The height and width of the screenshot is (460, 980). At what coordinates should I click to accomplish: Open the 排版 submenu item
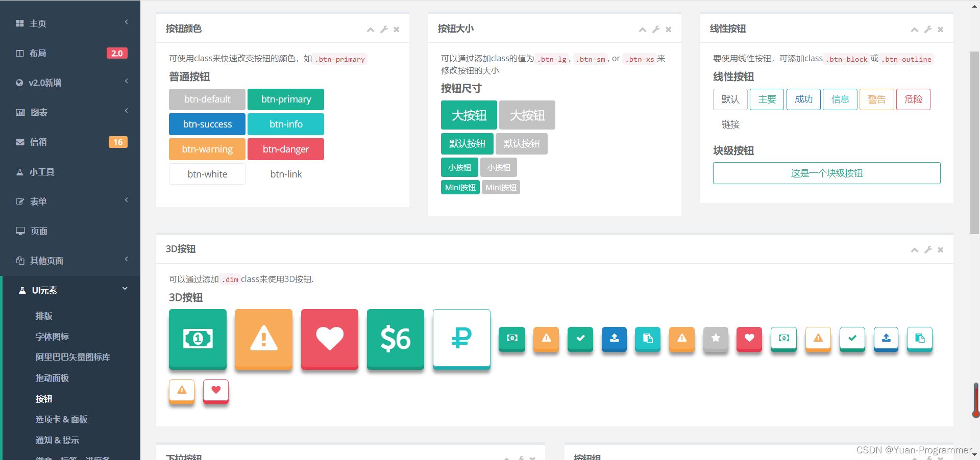tap(44, 316)
